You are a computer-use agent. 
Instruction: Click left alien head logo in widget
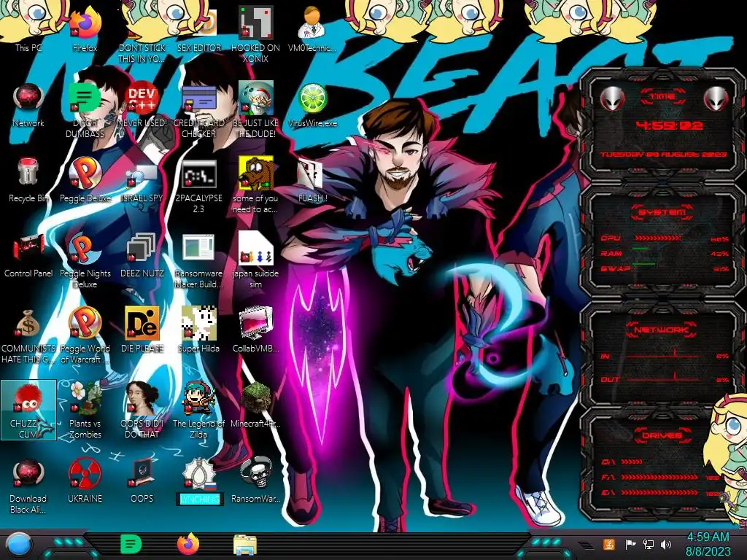[612, 98]
